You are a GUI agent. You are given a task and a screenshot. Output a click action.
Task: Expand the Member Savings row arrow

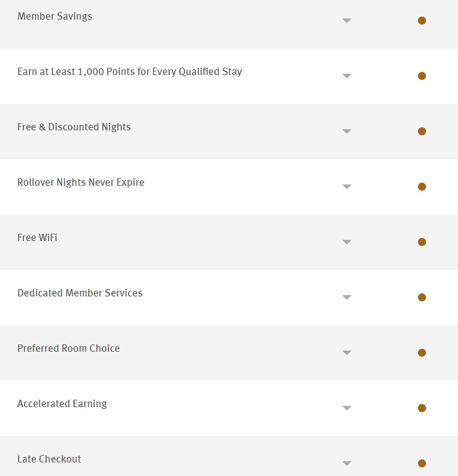coord(347,21)
